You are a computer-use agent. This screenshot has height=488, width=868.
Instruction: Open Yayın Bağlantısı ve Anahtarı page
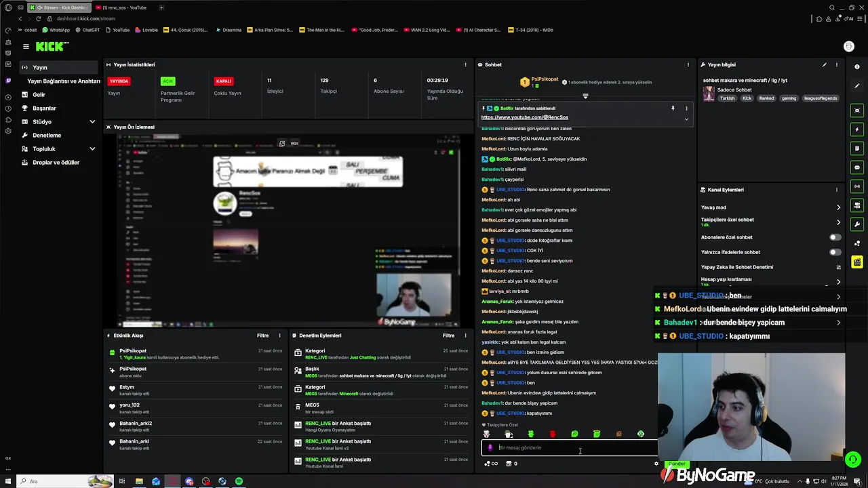click(x=64, y=81)
